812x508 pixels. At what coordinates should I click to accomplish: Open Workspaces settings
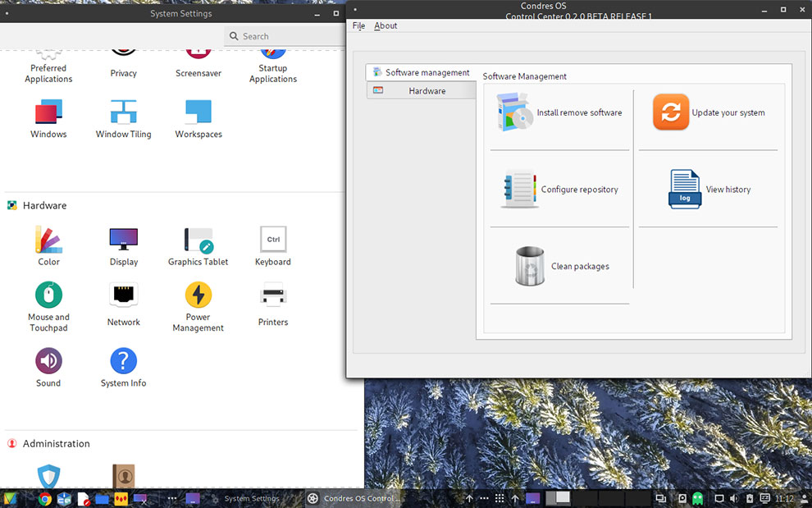(198, 119)
